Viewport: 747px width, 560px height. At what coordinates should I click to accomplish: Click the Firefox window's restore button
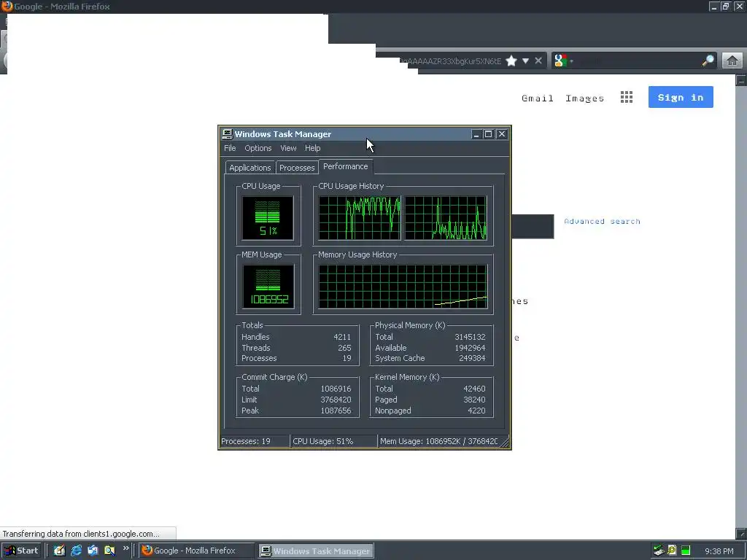725,6
